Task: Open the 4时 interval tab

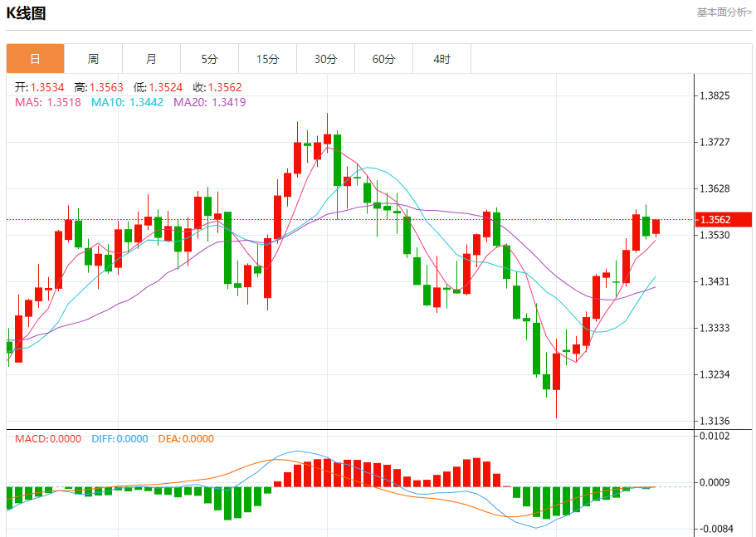Action: coord(442,59)
